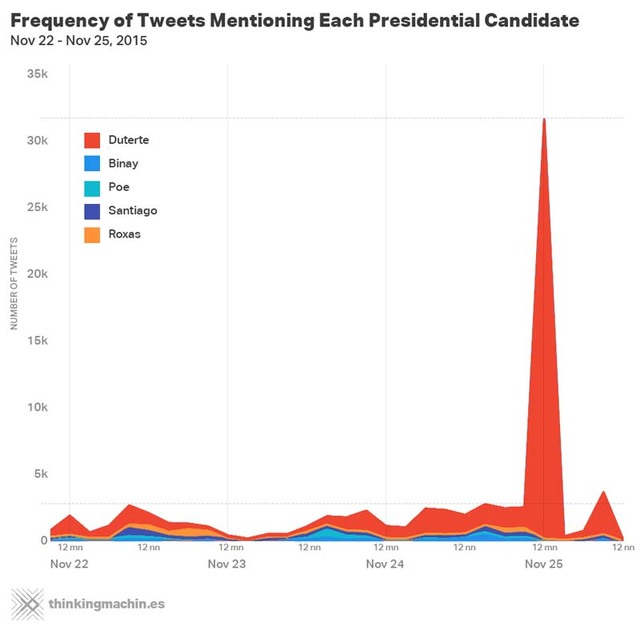
Task: Click the Binay blue legend swatch
Action: pos(92,164)
